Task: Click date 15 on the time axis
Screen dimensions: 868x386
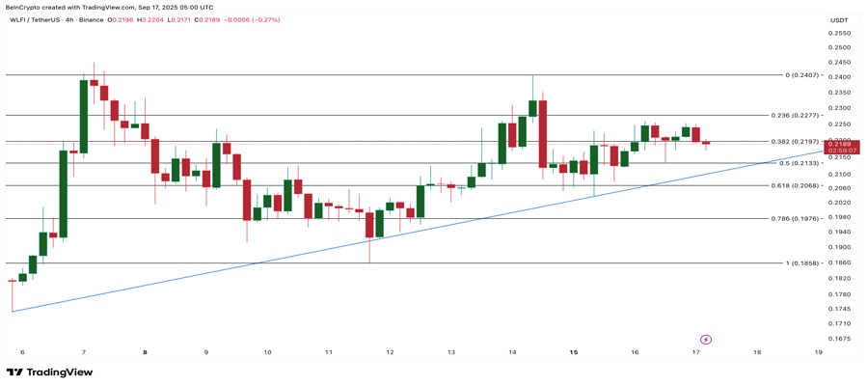Action: click(574, 352)
